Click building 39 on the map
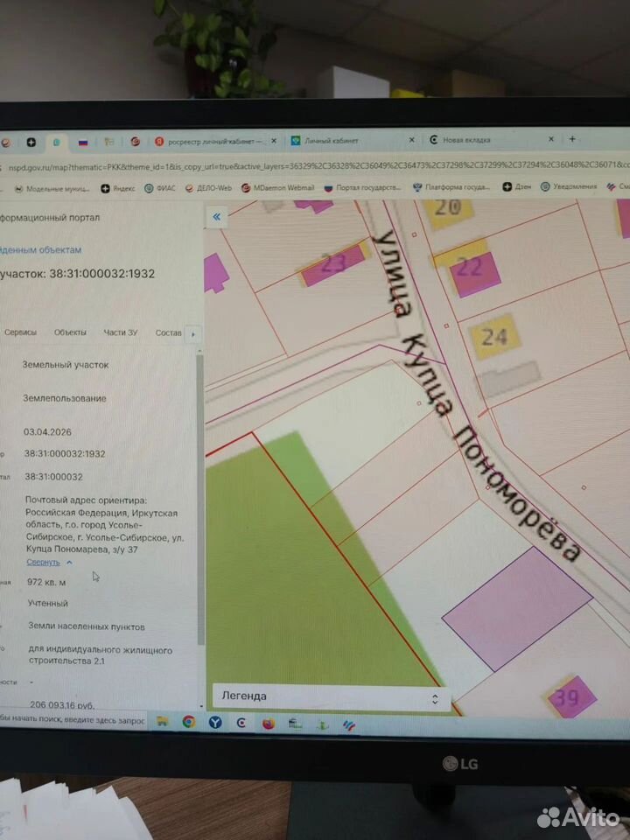The height and width of the screenshot is (840, 630). tap(570, 697)
